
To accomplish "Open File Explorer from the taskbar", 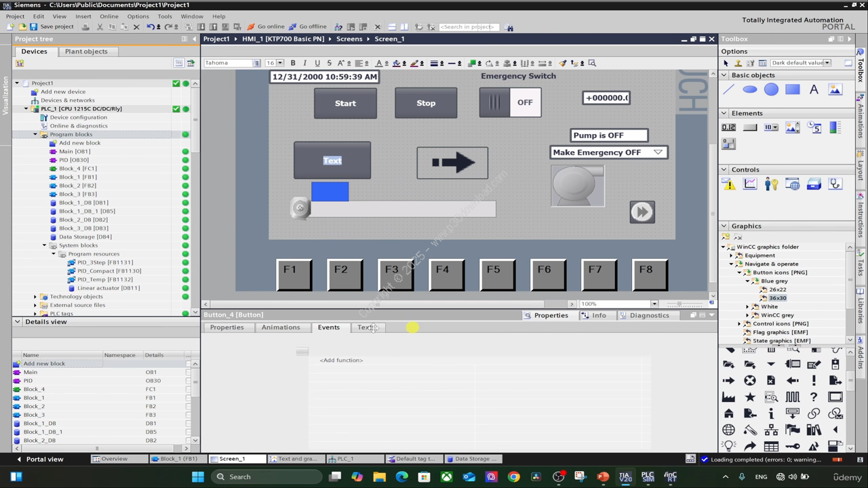I will [x=379, y=476].
